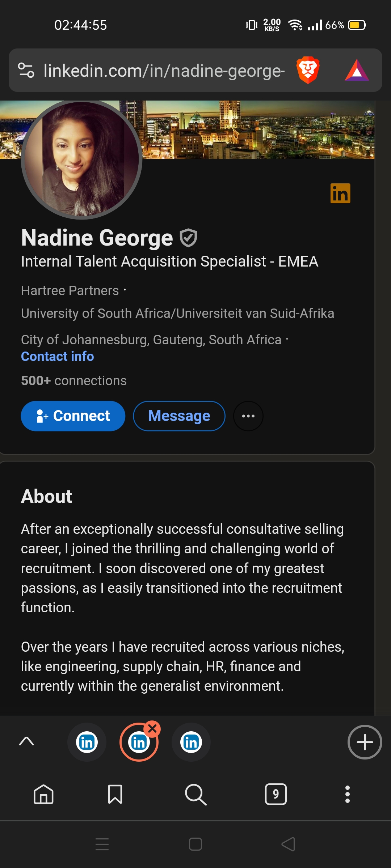Image resolution: width=391 pixels, height=868 pixels.
Task: Close the active LinkedIn tab
Action: pos(152,729)
